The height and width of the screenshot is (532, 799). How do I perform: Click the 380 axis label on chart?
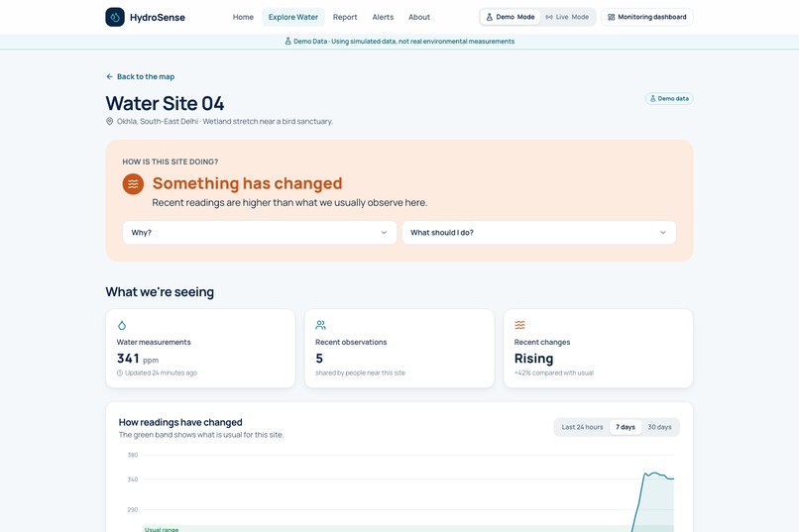click(x=133, y=455)
